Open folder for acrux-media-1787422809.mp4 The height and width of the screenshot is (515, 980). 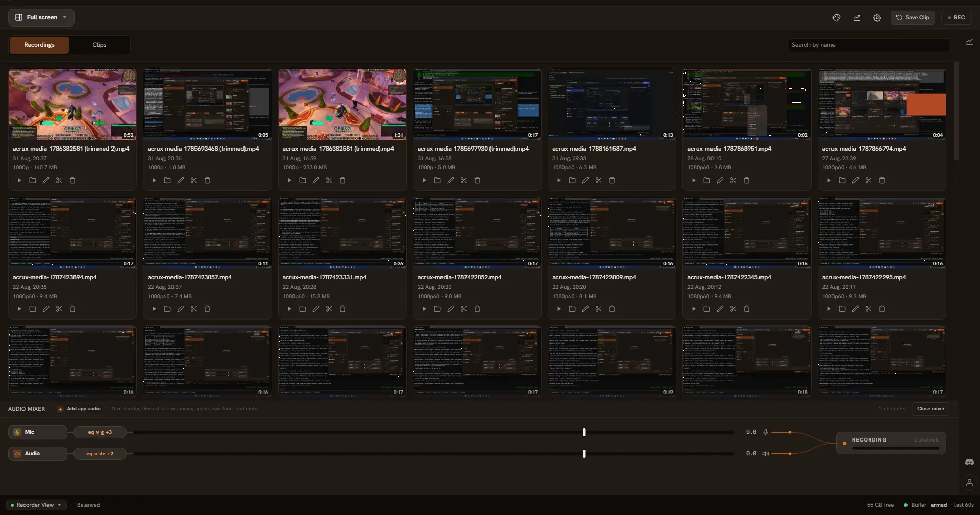[572, 309]
